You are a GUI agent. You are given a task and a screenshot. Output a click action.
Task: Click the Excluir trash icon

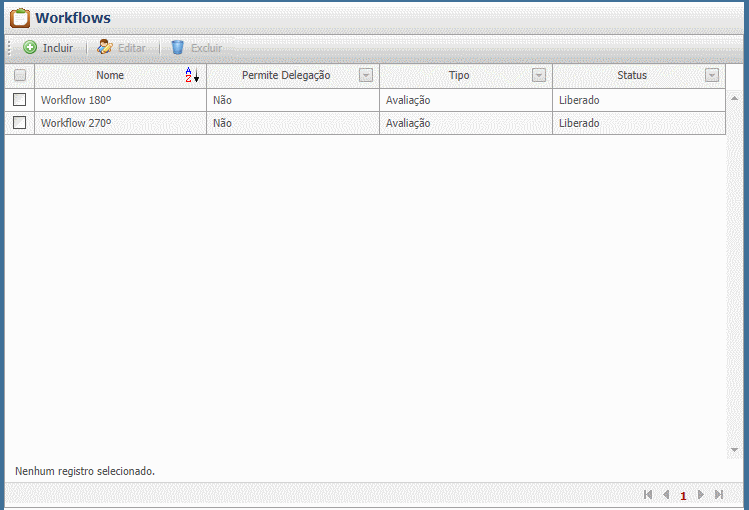[x=177, y=47]
